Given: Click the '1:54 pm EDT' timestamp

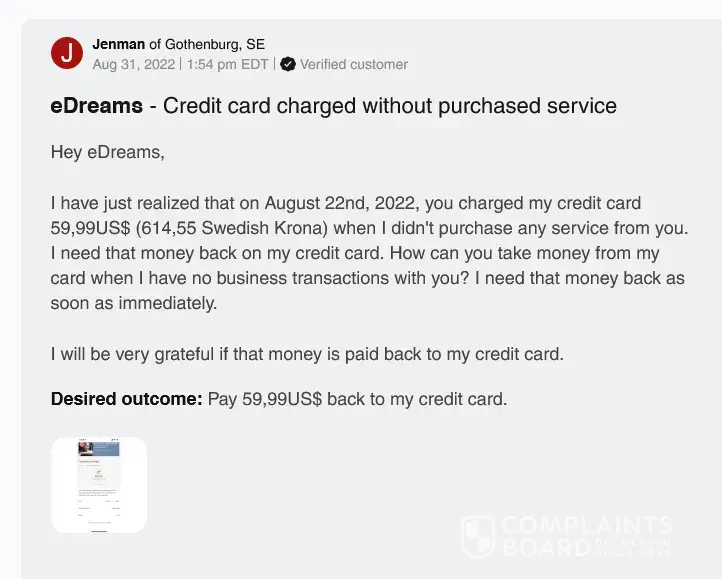Looking at the screenshot, I should click(x=227, y=64).
